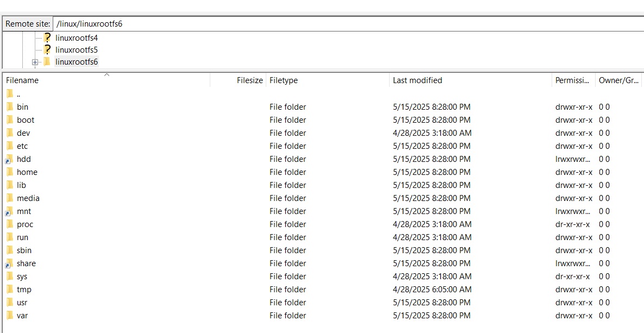
Task: Click the folder icon for the run folder
Action: [x=10, y=237]
